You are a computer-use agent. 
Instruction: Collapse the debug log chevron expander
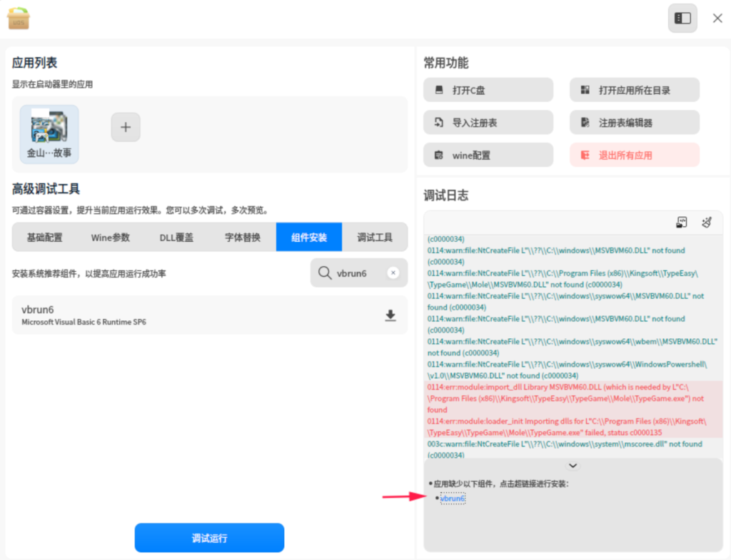pos(573,465)
